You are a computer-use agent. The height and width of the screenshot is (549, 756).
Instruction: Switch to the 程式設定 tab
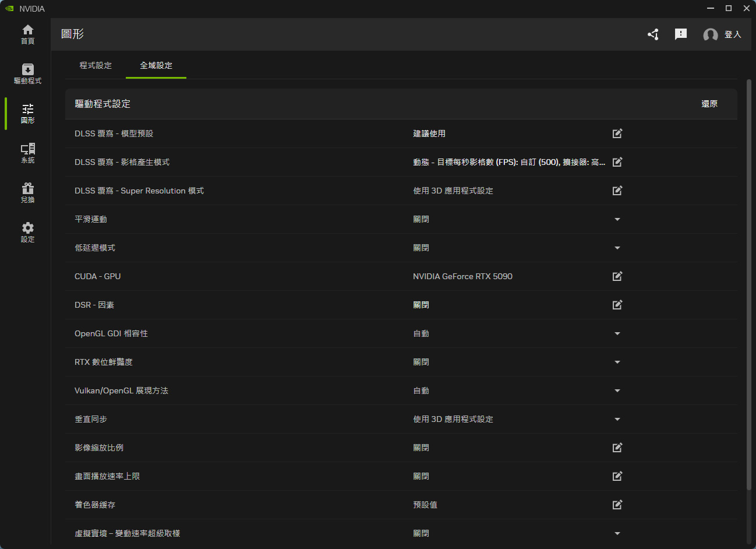click(96, 65)
